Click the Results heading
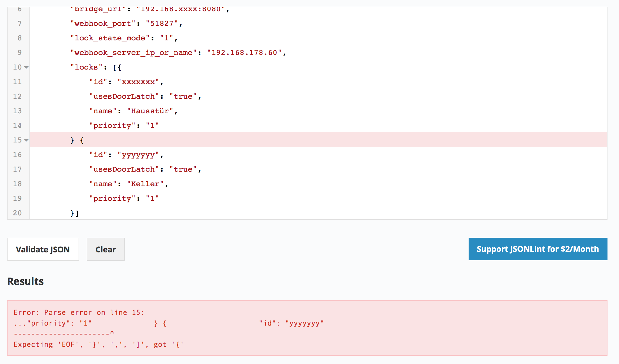The image size is (619, 364). (26, 281)
